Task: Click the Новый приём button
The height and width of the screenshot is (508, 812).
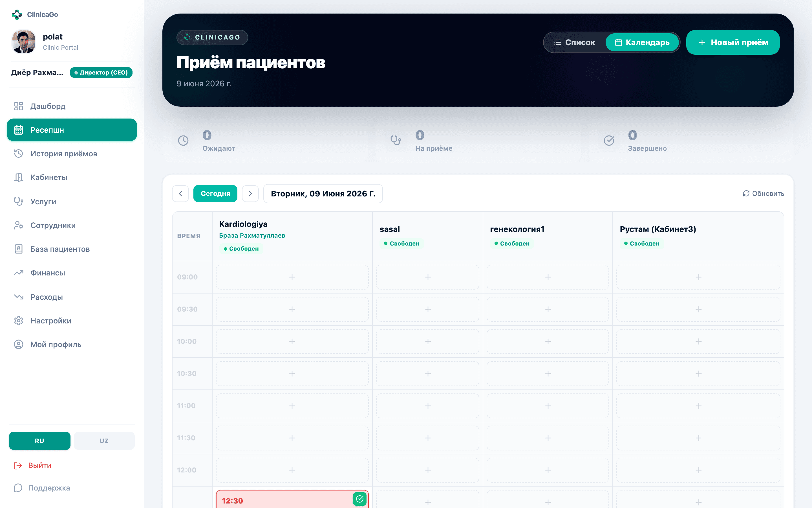Action: (733, 42)
